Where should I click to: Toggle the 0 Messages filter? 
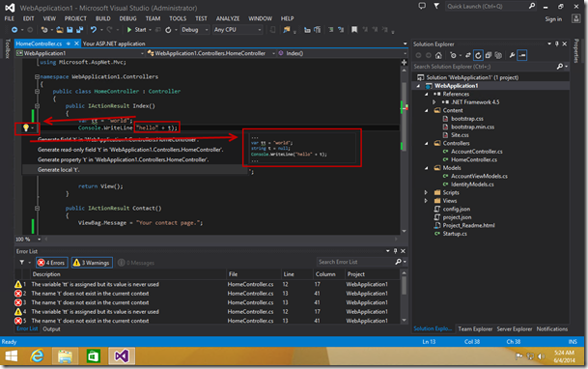tap(136, 263)
